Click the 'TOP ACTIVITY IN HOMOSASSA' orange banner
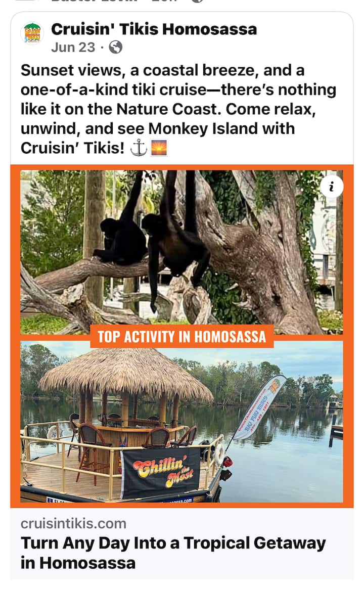 [182, 336]
